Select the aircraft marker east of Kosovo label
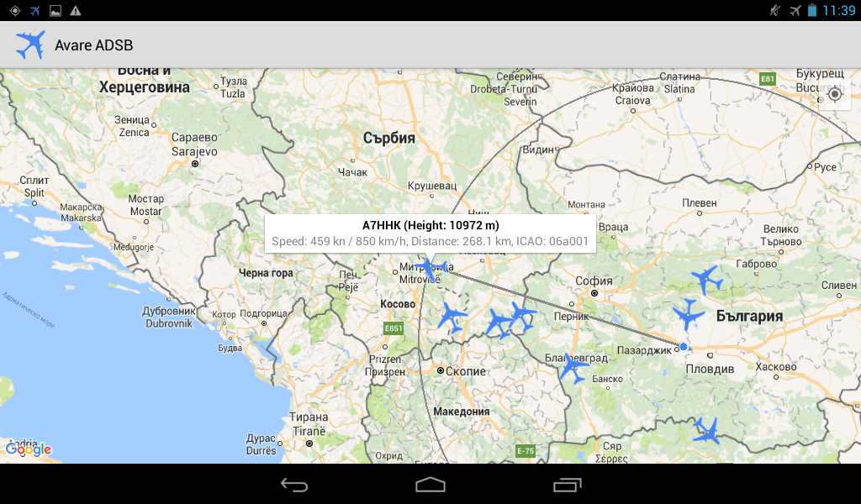861x504 pixels. click(452, 317)
